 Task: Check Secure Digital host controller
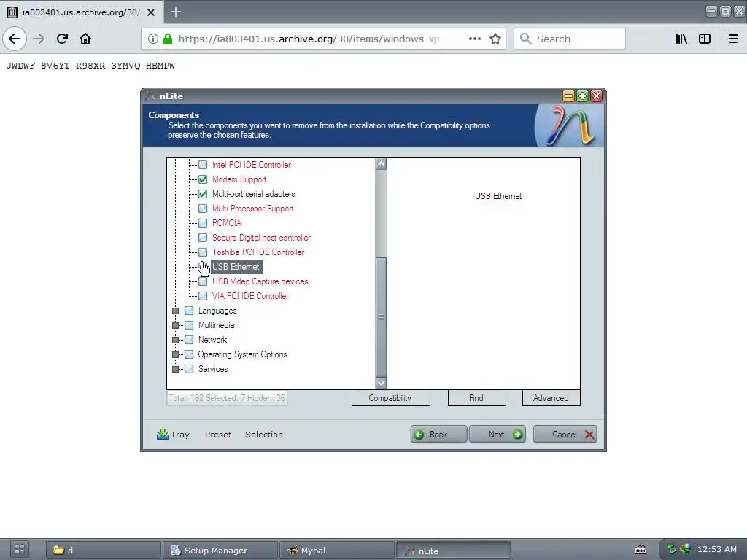tap(203, 238)
